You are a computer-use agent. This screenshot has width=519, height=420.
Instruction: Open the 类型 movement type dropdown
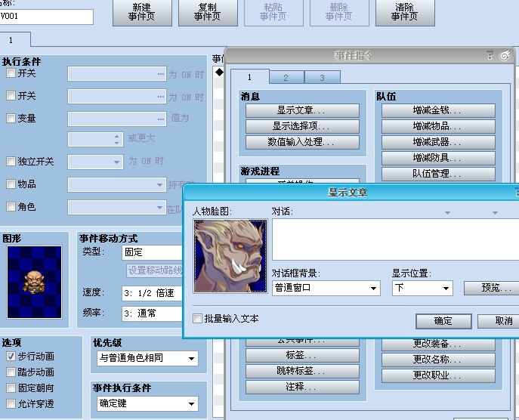coord(153,252)
